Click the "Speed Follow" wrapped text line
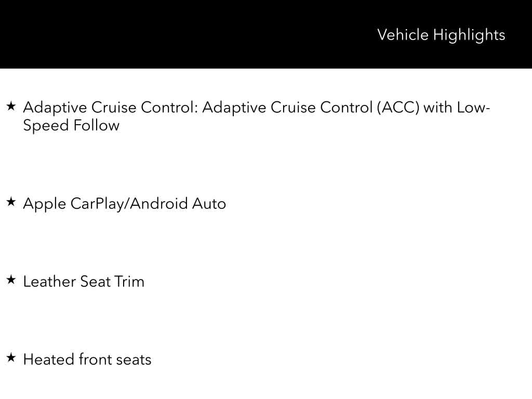 [x=71, y=125]
